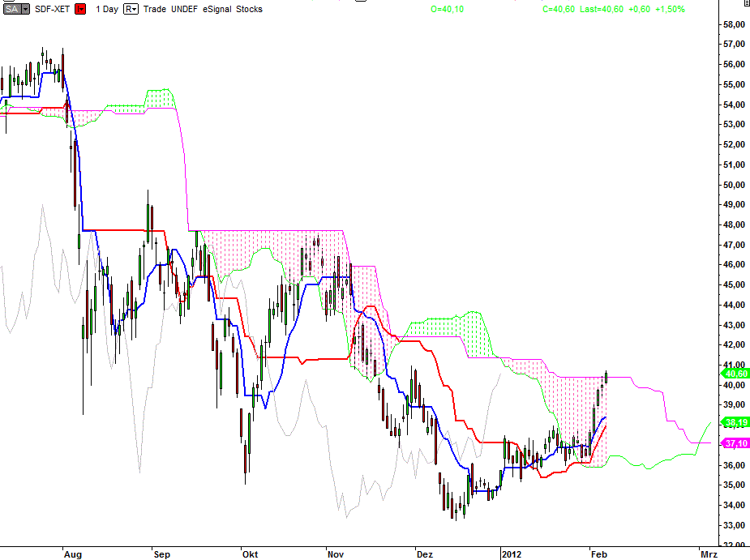Click the 2012 label on time axis
Screen dimensions: 750x560
point(510,554)
